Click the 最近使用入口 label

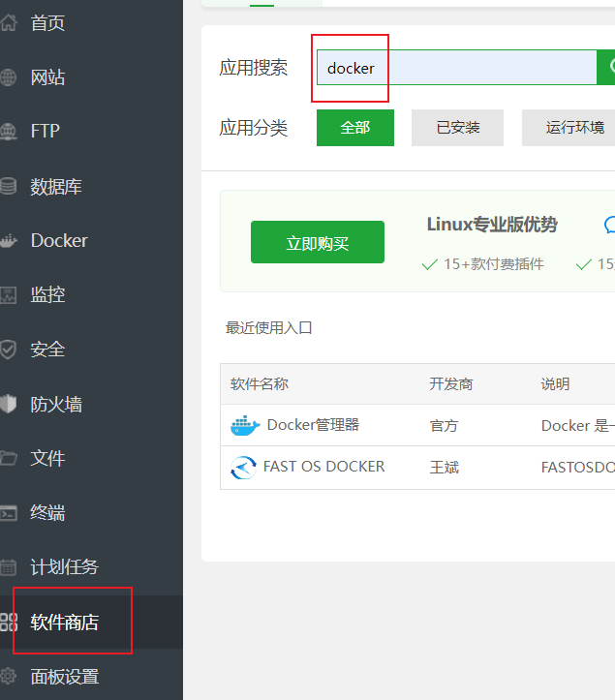pyautogui.click(x=269, y=328)
